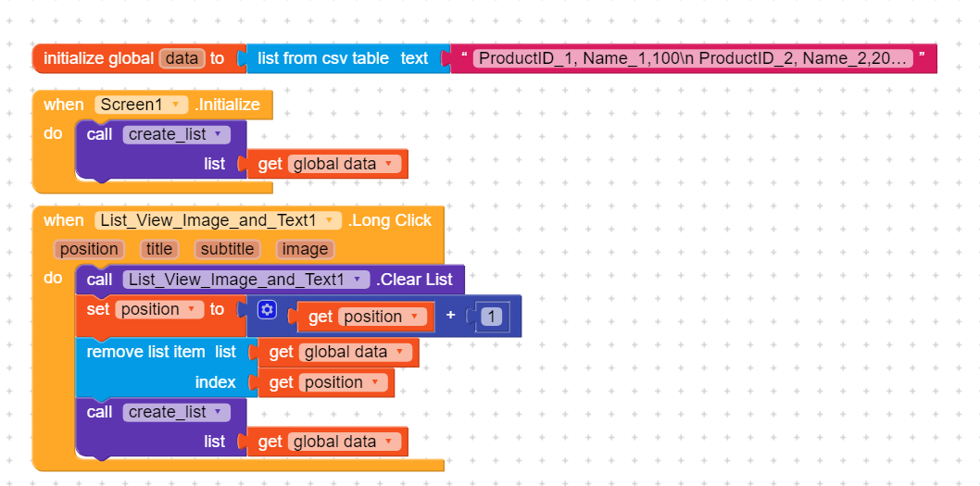Open the variable dropdown in set position block

[x=190, y=310]
